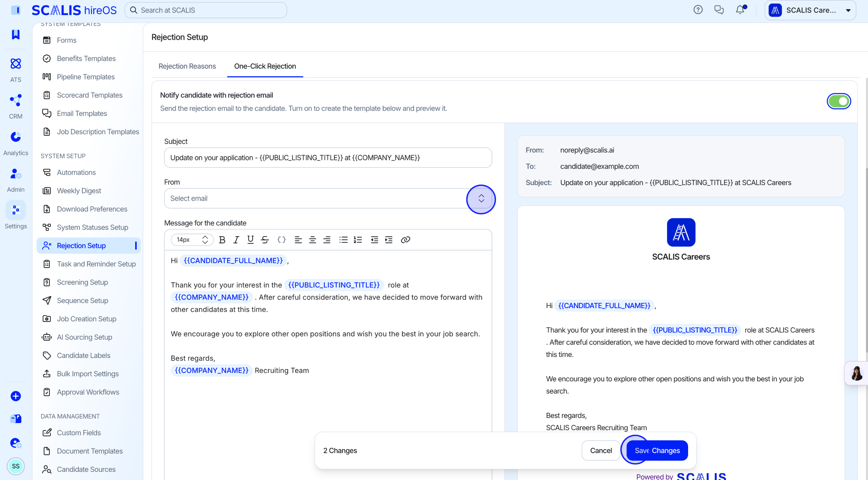Open the SCALIS Careers account dropdown
The width and height of the screenshot is (868, 480).
[x=810, y=10]
